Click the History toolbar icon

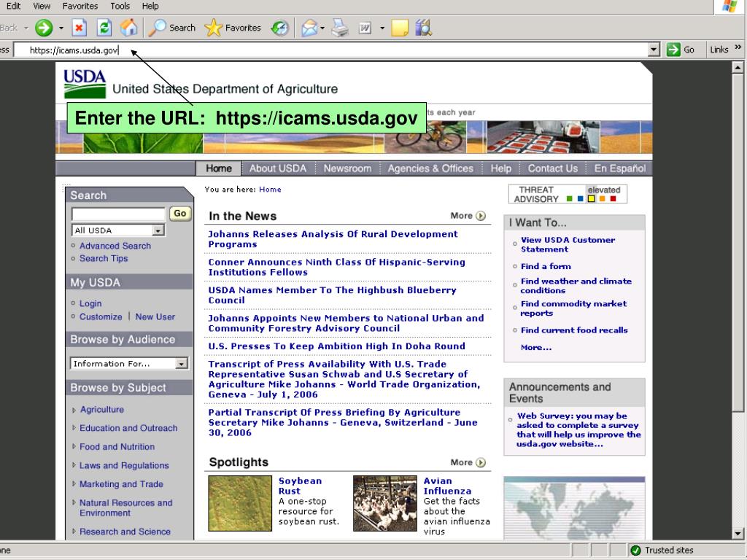279,28
